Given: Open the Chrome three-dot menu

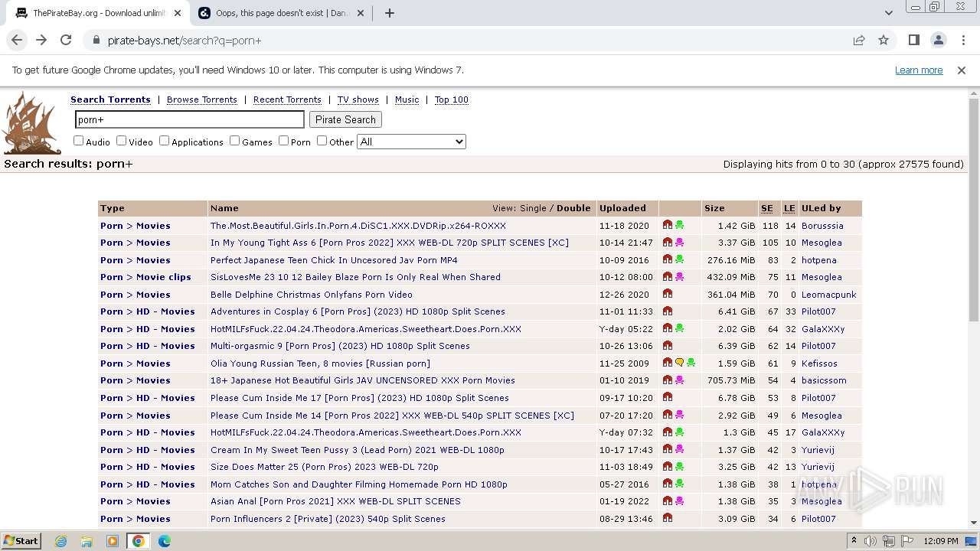Looking at the screenshot, I should (x=962, y=40).
